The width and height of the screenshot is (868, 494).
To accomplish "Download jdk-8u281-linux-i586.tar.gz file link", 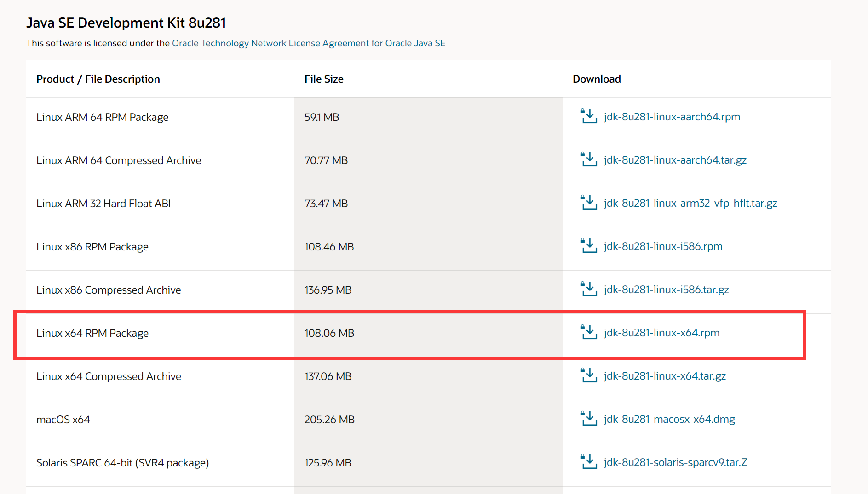I will 667,290.
